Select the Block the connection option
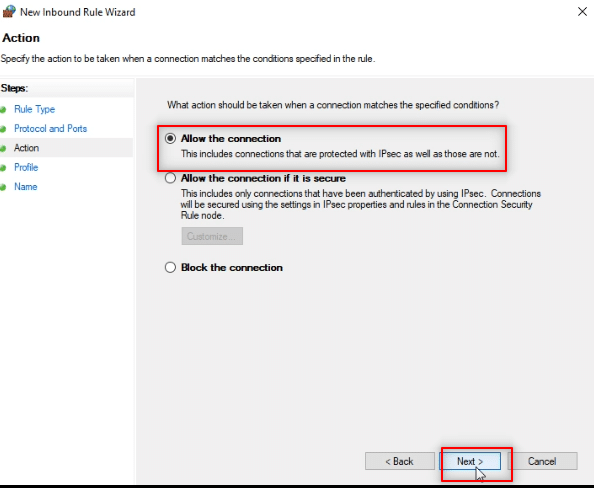This screenshot has height=488, width=594. pos(170,267)
